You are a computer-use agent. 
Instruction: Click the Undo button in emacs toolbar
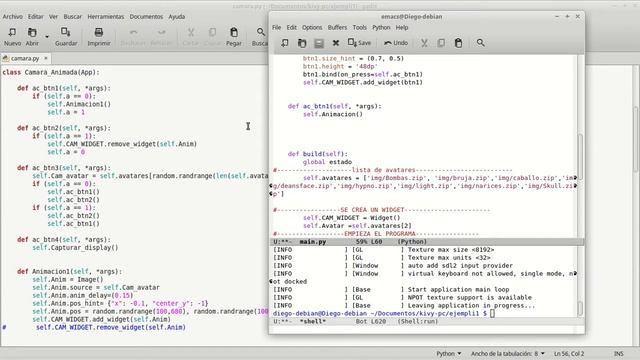click(396, 43)
